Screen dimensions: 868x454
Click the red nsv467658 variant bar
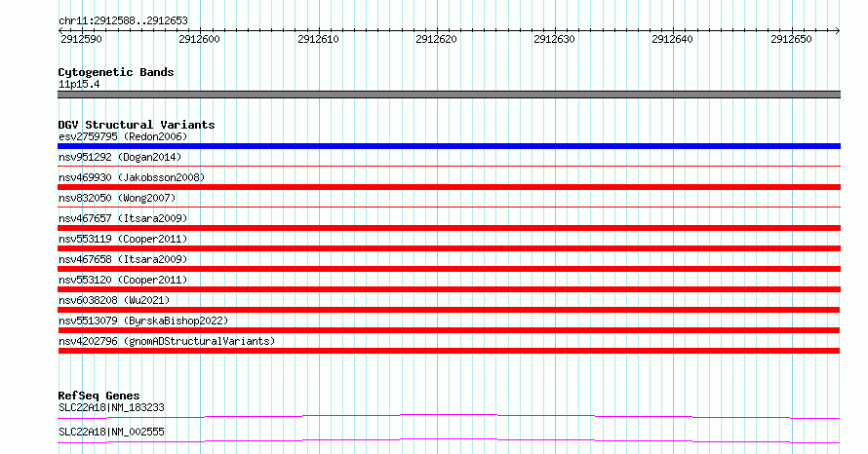(449, 269)
